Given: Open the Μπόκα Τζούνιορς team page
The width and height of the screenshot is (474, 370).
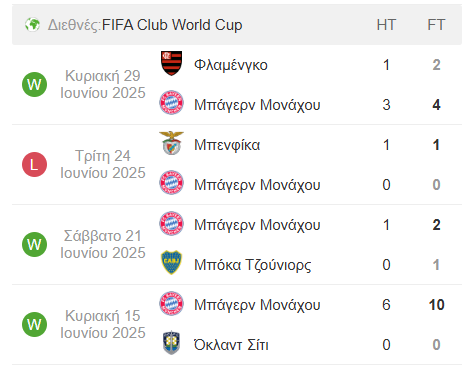Looking at the screenshot, I should tap(253, 265).
